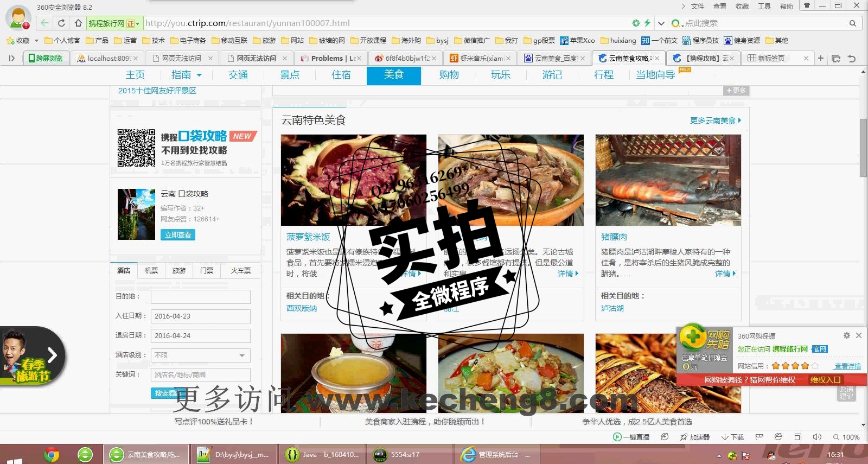Open 详情 link for 猪膘肉
This screenshot has width=868, height=464.
(725, 274)
